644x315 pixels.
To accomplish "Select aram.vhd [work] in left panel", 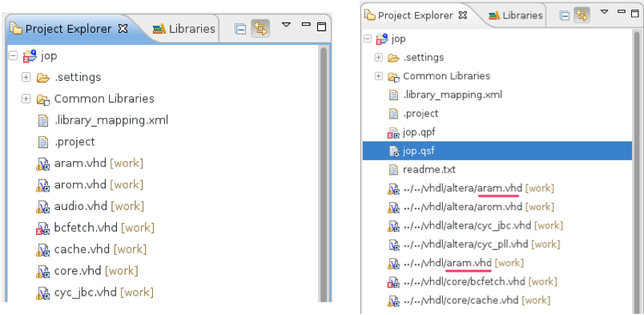I will (x=99, y=164).
